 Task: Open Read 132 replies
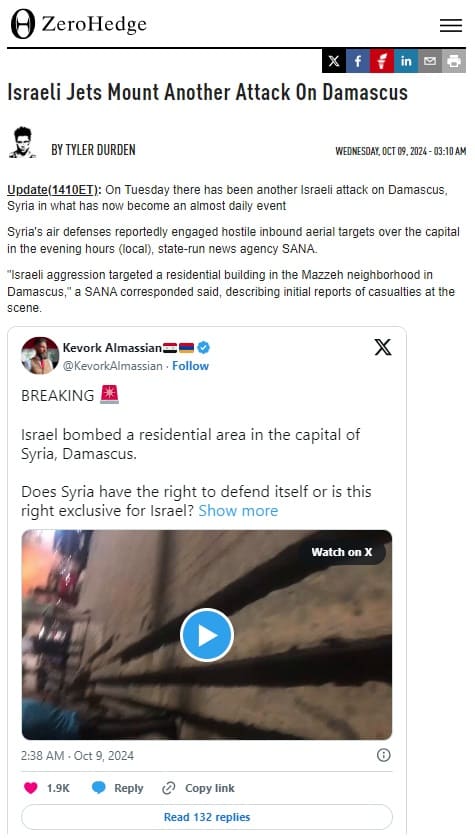coord(207,817)
